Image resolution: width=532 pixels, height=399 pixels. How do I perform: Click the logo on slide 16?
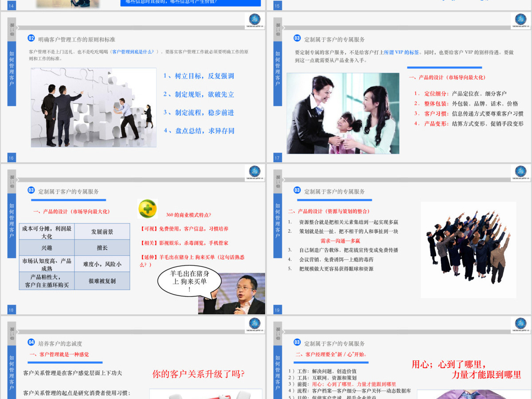254,20
